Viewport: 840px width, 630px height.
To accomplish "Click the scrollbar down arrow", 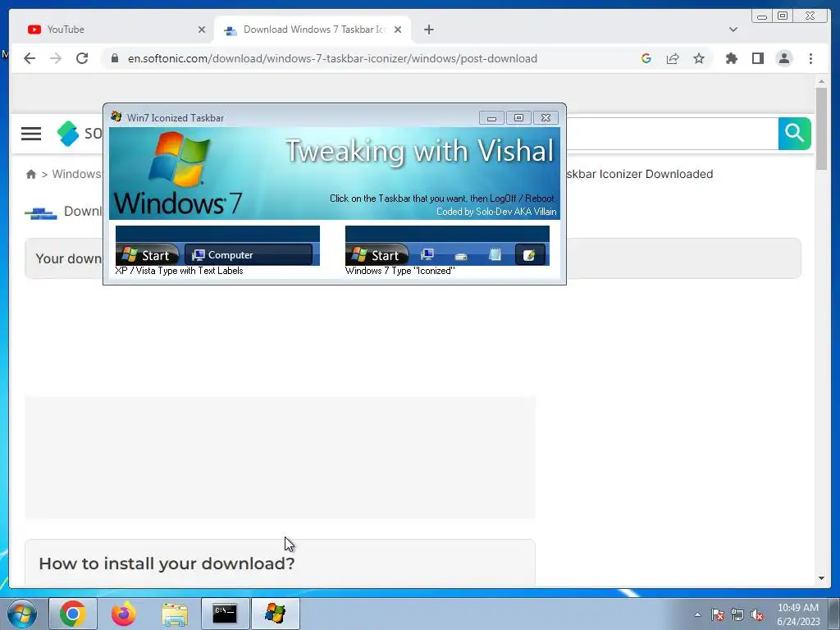I will tap(821, 578).
